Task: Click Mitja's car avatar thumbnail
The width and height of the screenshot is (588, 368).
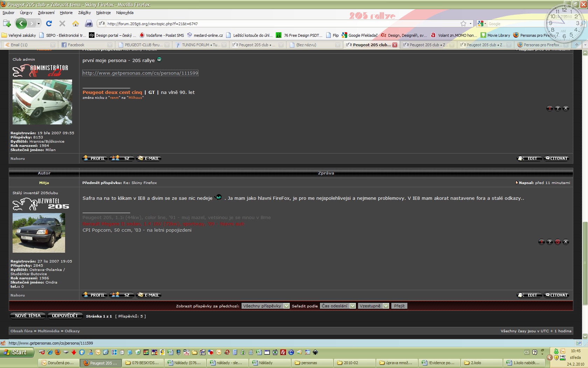Action: (39, 233)
